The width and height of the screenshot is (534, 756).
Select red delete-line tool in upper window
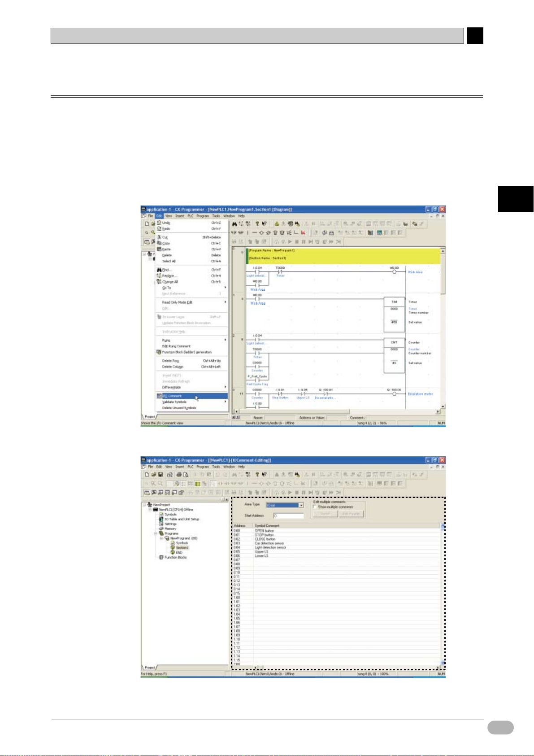pos(303,232)
